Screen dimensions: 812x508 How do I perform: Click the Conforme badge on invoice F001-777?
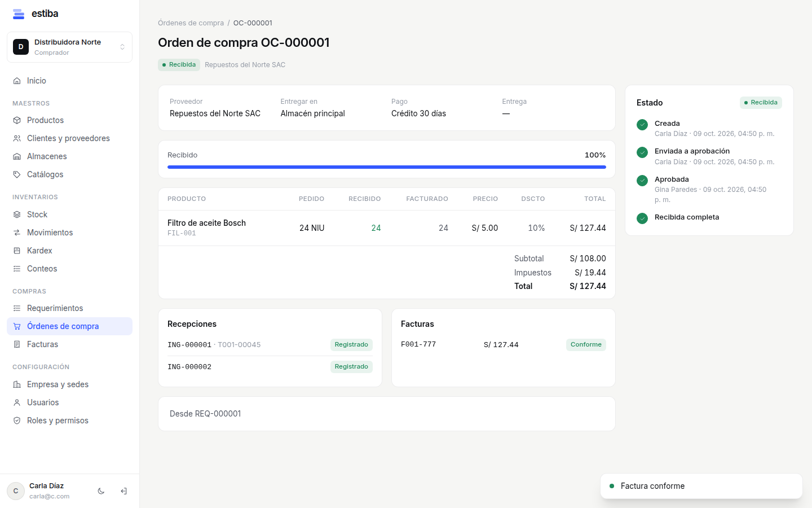[x=586, y=345]
